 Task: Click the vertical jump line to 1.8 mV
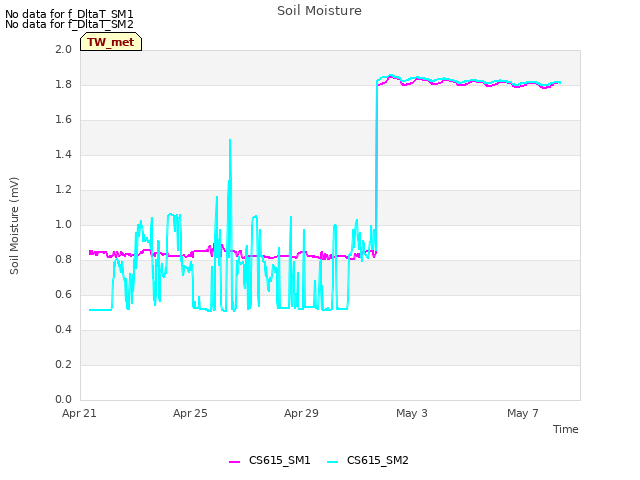(x=376, y=167)
